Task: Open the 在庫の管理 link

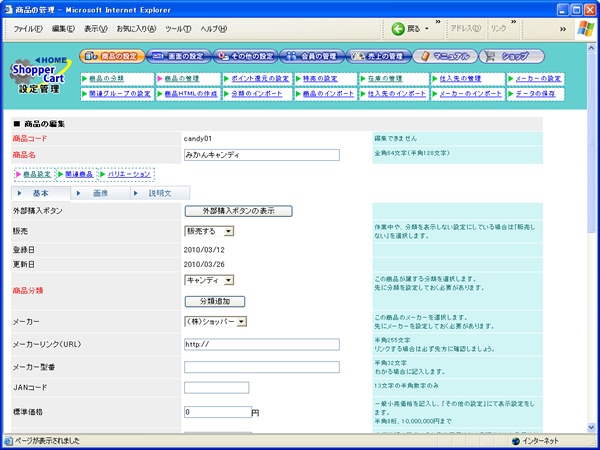Action: click(x=385, y=79)
